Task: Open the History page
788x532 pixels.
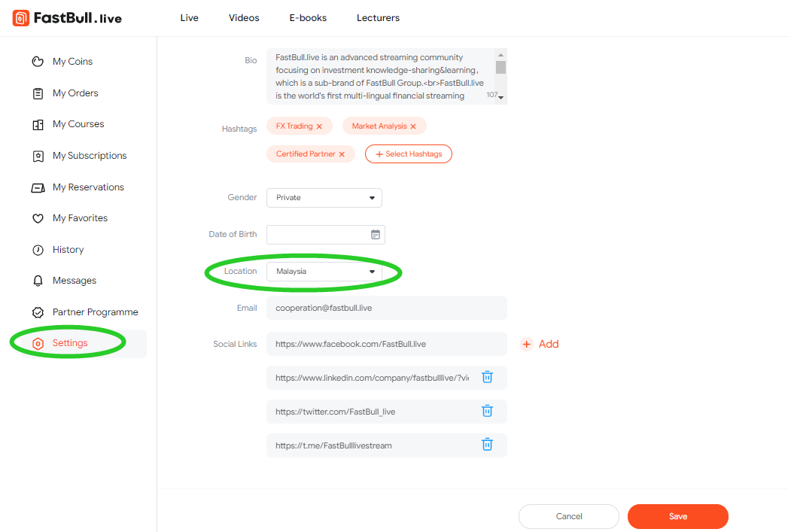Action: [68, 250]
